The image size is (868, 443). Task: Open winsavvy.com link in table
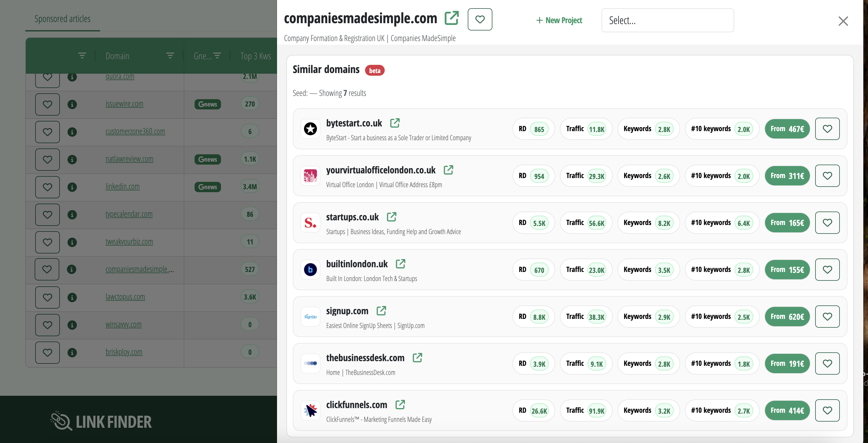point(123,324)
